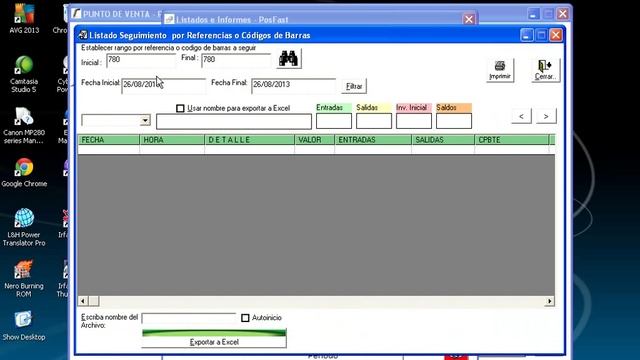Click the Inicial reference input field

pyautogui.click(x=141, y=60)
